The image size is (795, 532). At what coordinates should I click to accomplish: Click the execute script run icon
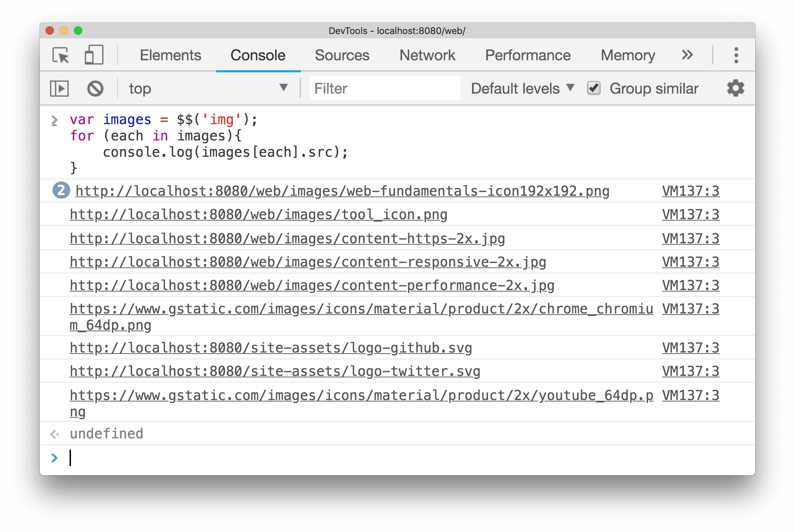tap(60, 88)
